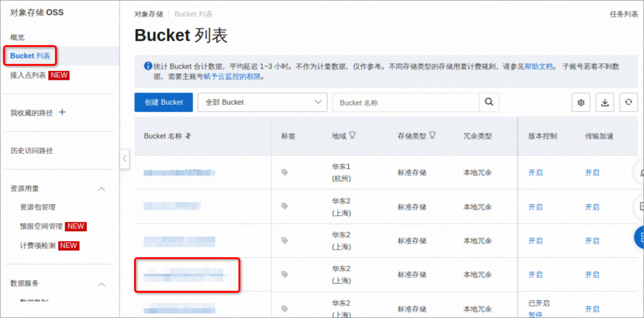Filter by 存储类型 funnel icon
Viewport: 644px width, 318px height.
click(432, 135)
